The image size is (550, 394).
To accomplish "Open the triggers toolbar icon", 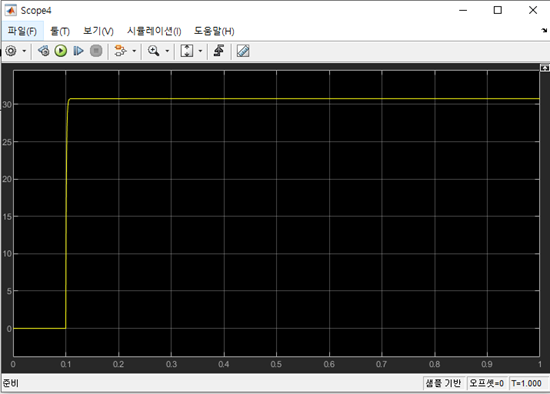I will [x=219, y=51].
